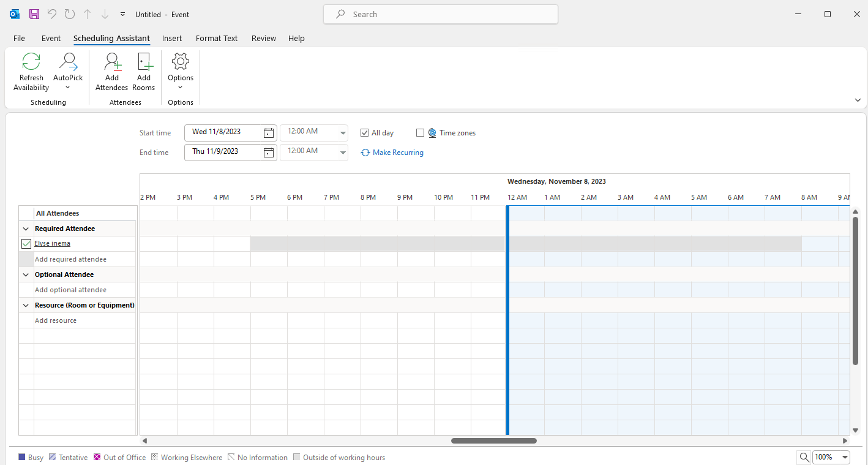Click the 5 PM time column header
The image size is (868, 465).
(x=258, y=197)
